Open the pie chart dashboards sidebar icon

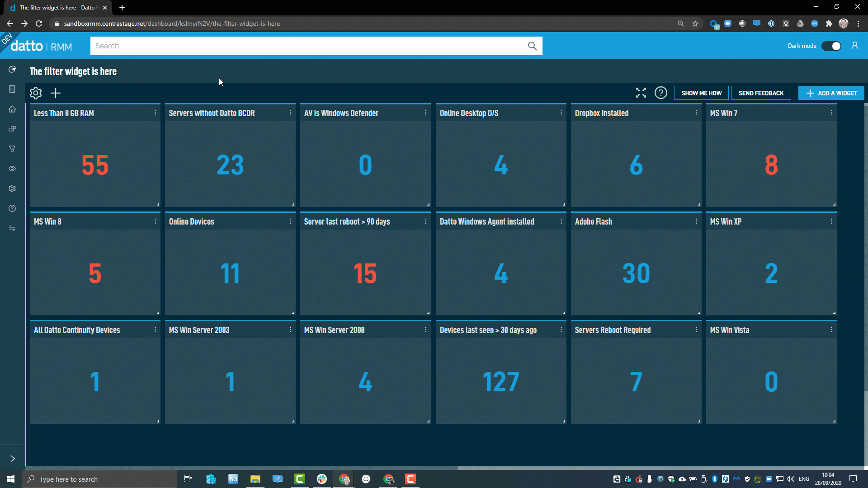(x=12, y=69)
